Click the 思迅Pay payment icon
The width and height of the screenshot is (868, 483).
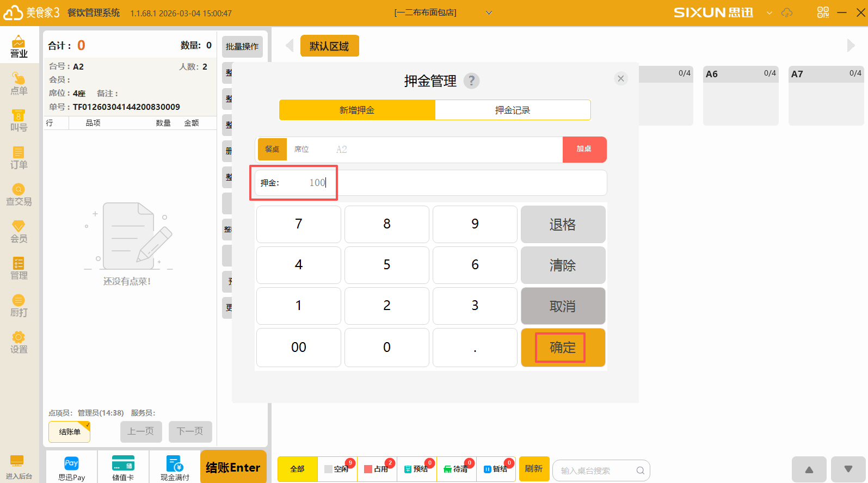(x=71, y=468)
